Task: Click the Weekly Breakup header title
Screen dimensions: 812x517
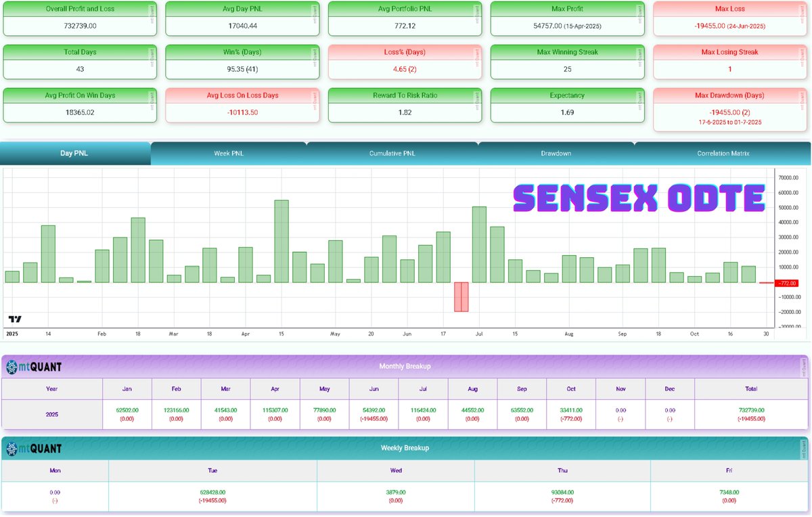Action: tap(405, 447)
